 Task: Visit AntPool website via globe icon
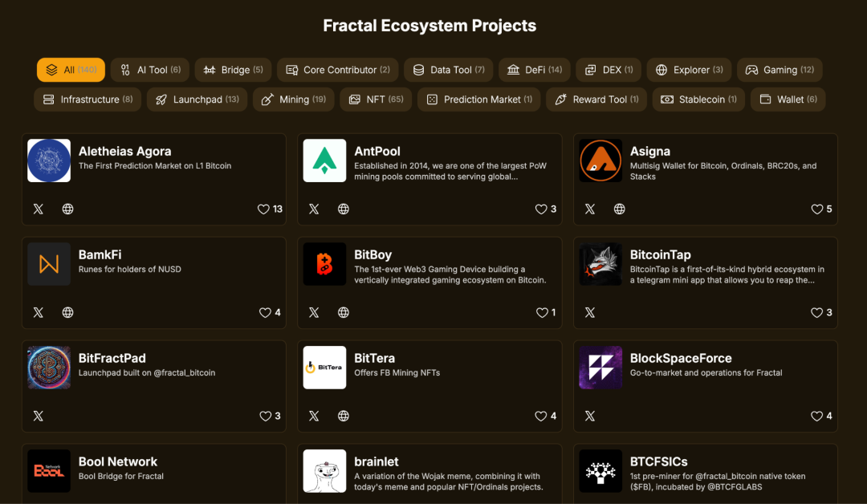tap(344, 209)
